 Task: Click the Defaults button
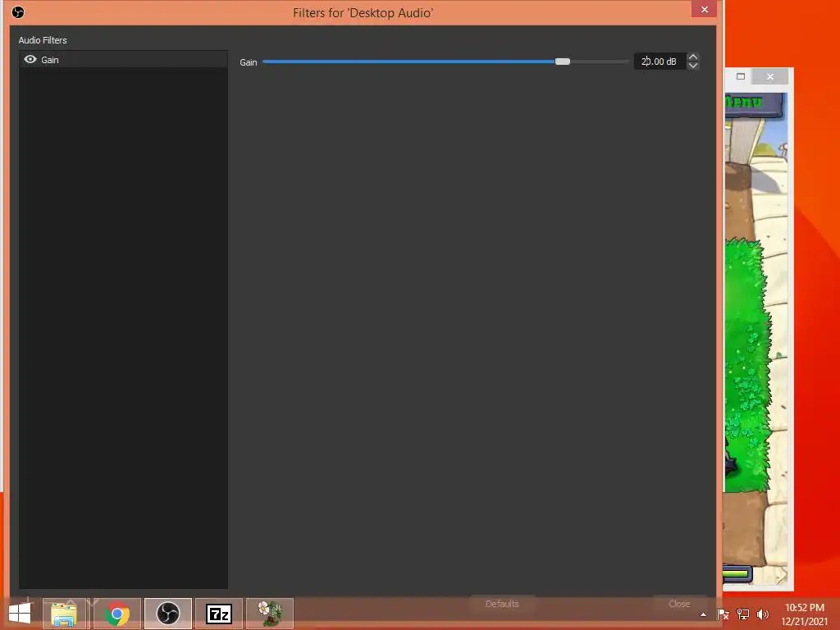click(502, 604)
